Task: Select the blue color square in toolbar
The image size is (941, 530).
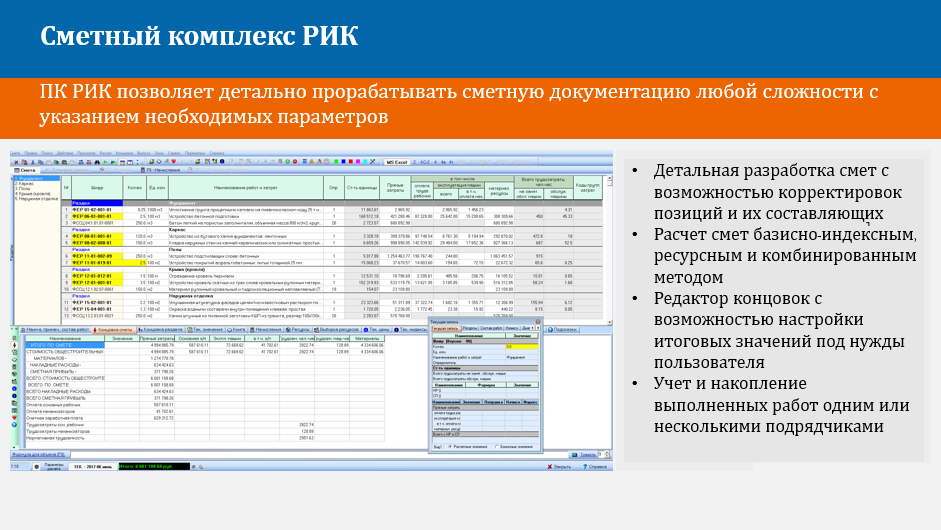Action: click(x=343, y=161)
